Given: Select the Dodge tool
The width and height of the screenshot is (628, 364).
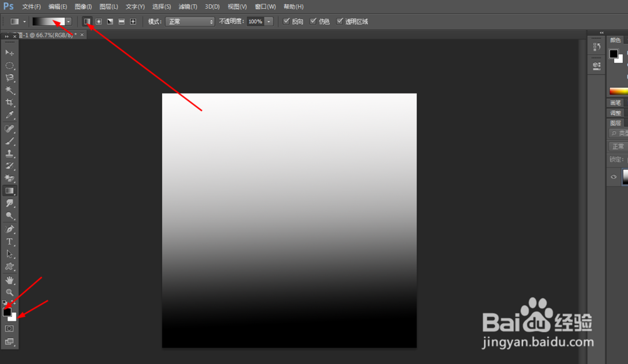Looking at the screenshot, I should (x=9, y=215).
